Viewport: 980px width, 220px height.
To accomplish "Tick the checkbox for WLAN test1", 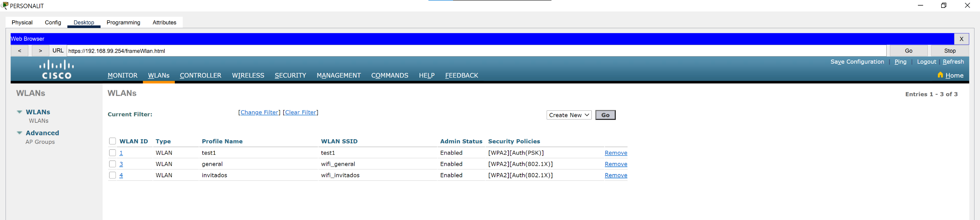I will 112,153.
